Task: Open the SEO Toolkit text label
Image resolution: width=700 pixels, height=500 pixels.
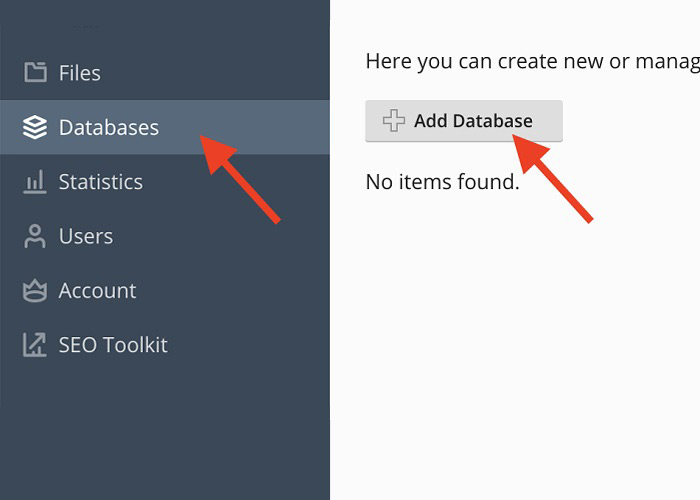Action: [x=113, y=346]
